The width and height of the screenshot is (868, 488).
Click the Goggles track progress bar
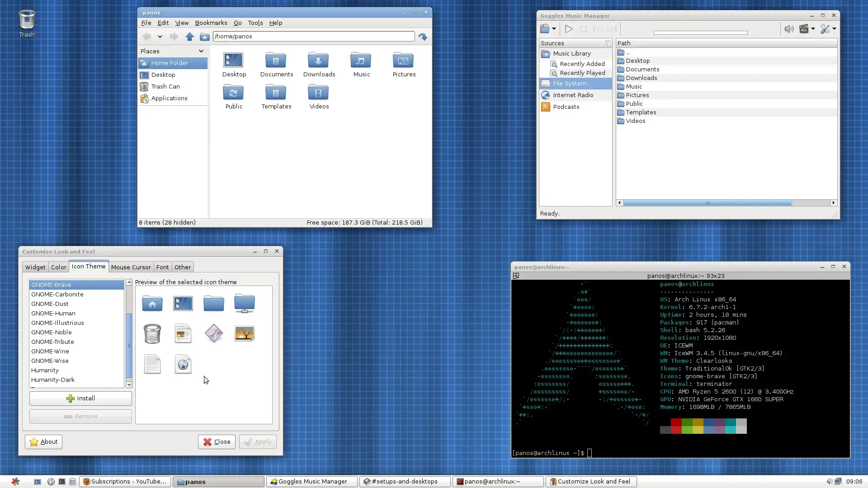pos(700,33)
